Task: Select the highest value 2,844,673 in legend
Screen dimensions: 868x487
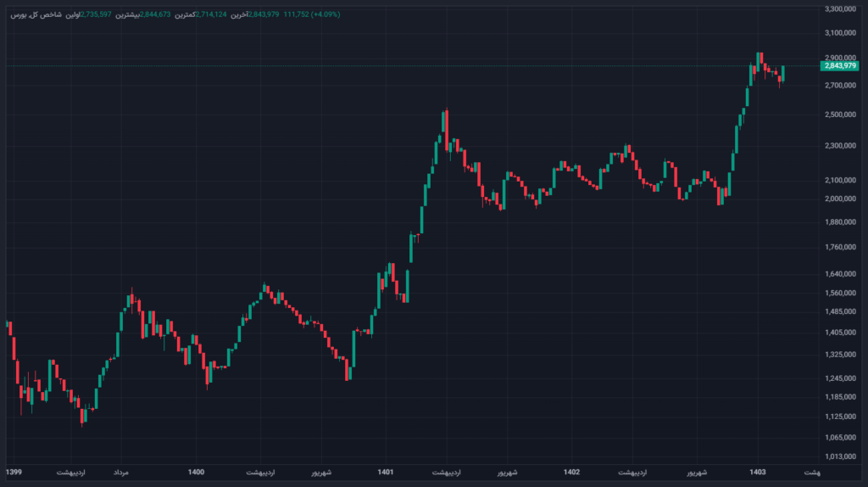Action: click(155, 14)
